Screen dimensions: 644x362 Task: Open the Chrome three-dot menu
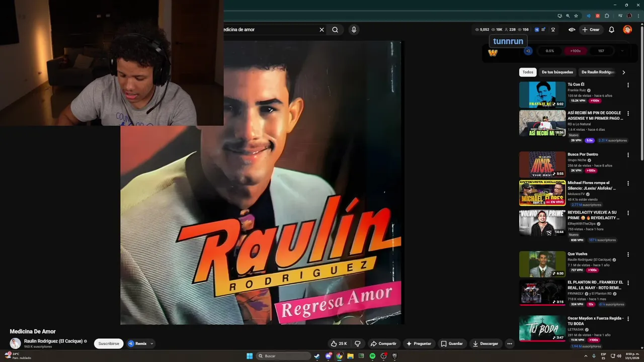tap(637, 16)
